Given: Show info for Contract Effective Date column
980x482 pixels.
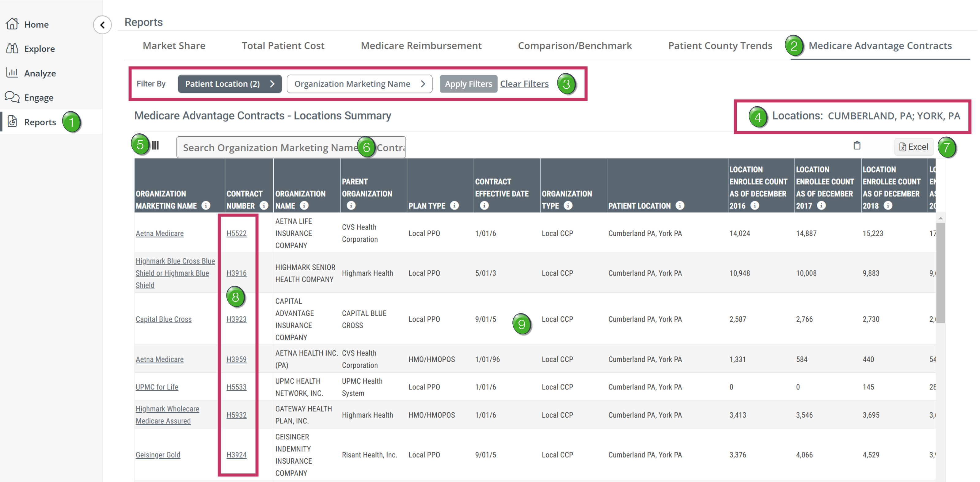Looking at the screenshot, I should pos(484,205).
